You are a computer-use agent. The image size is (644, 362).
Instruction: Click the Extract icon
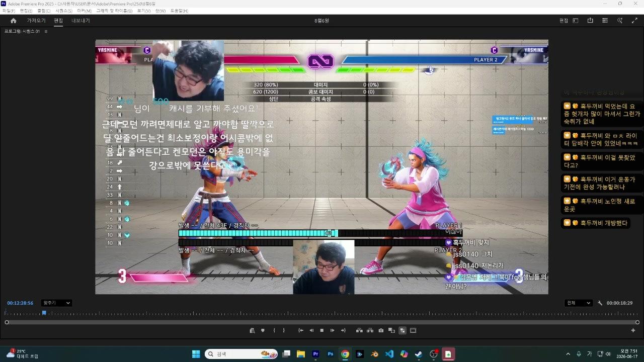370,330
